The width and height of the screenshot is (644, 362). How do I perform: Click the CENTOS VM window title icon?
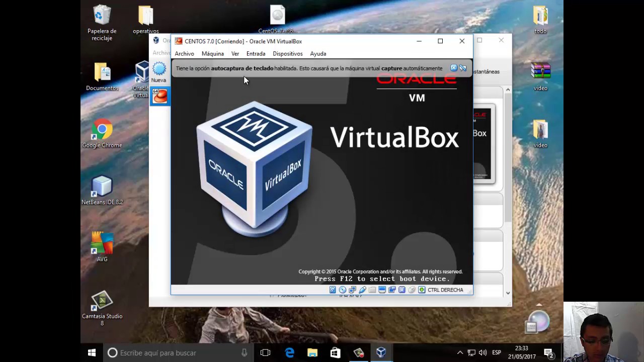(178, 41)
